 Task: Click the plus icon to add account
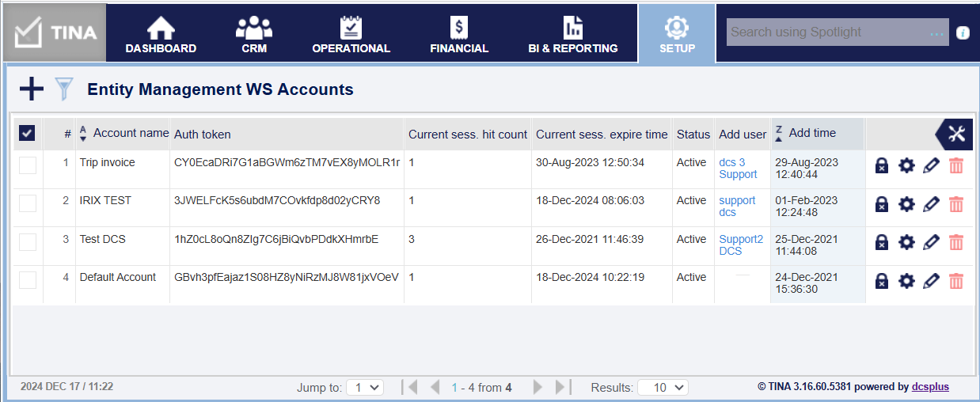(32, 89)
